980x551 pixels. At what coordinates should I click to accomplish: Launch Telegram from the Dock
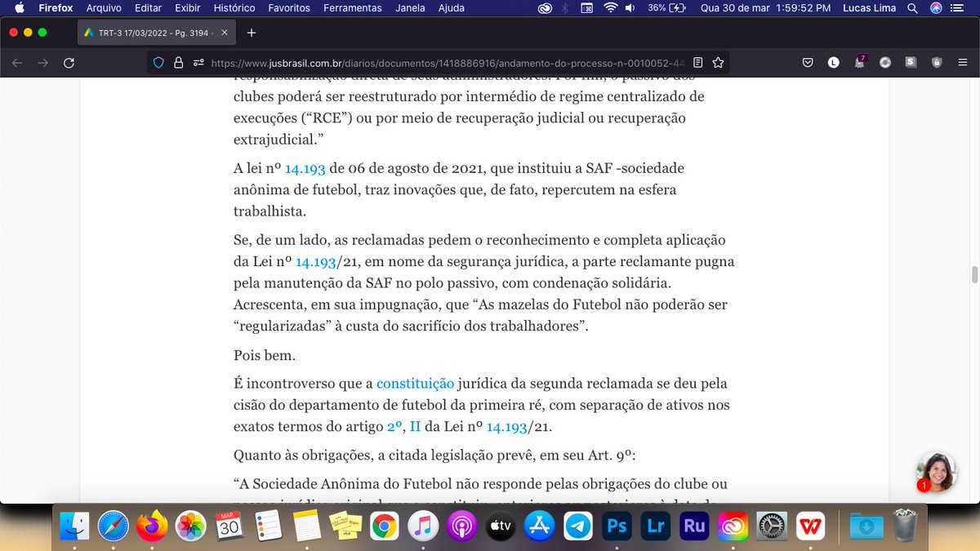click(x=578, y=527)
